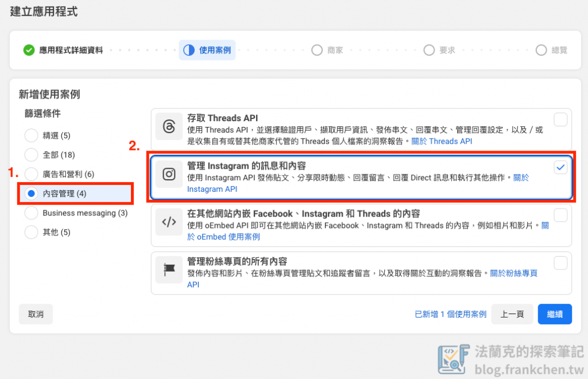Select the 精選 (5) filter radio button
Image resolution: width=588 pixels, height=379 pixels.
pos(31,136)
